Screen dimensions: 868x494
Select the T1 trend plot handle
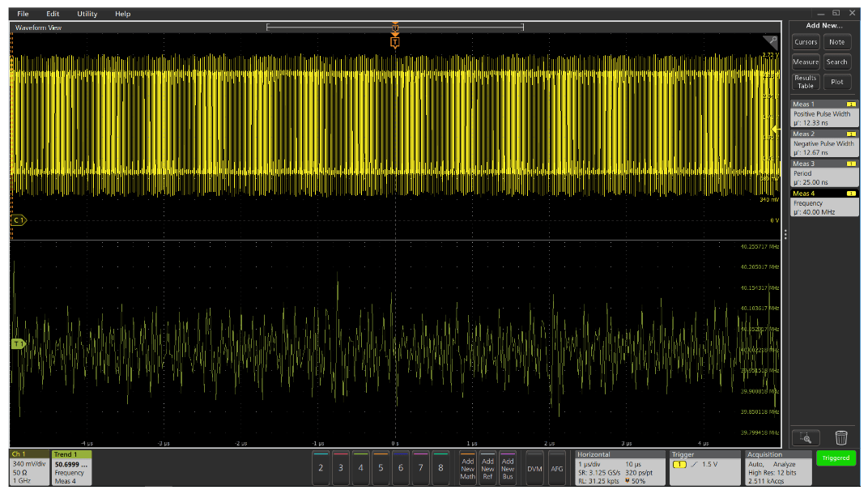[18, 344]
